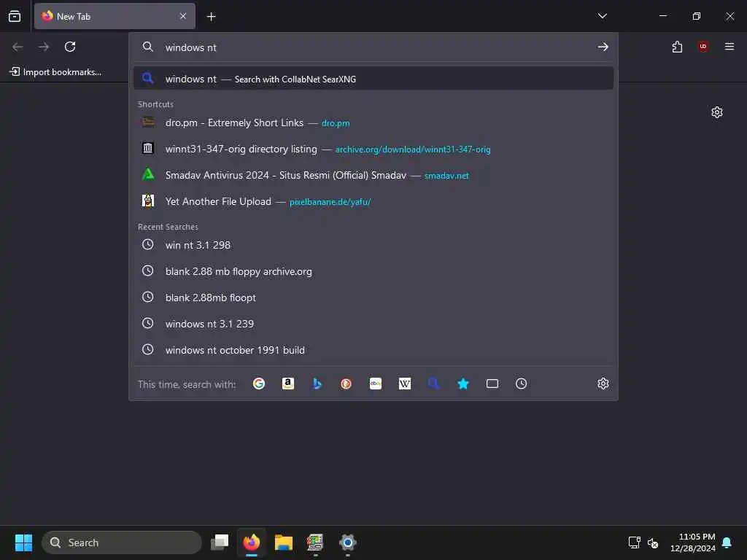747x560 pixels.
Task: Open the notifications bell icon
Action: [x=727, y=542]
